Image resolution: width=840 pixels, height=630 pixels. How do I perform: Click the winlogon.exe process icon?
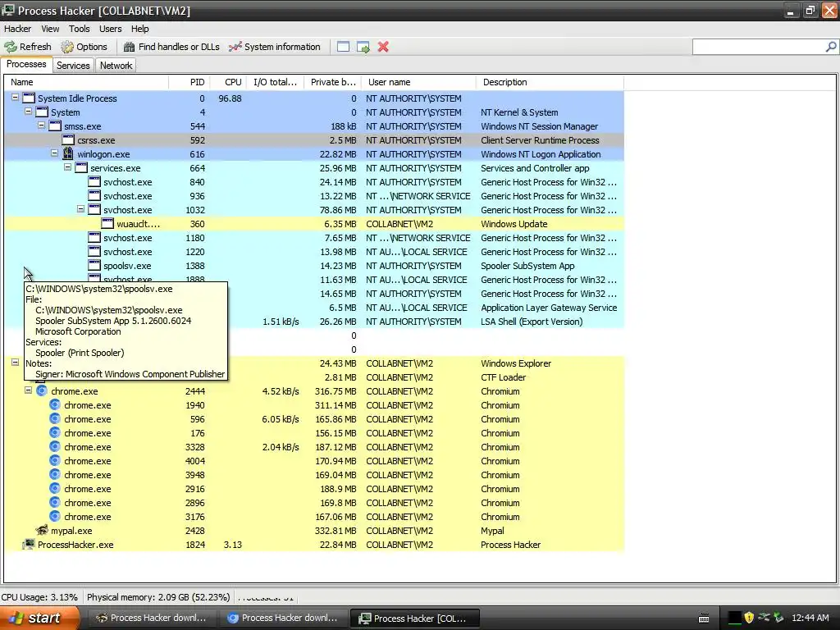68,153
